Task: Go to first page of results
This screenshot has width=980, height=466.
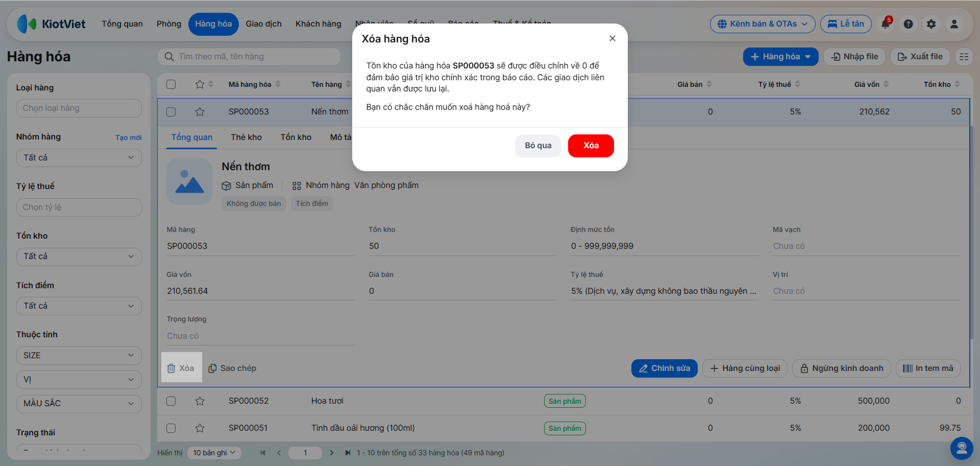Action: [263, 453]
